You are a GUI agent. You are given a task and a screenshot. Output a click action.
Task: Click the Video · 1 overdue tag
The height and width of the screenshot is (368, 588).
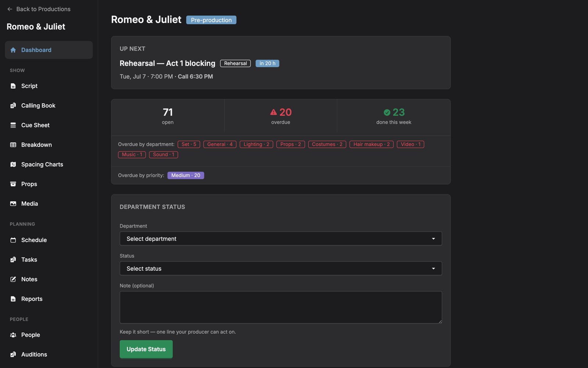click(410, 144)
